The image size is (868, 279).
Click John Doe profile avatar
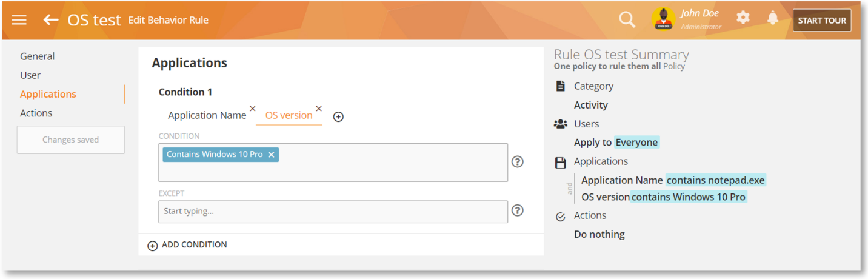[663, 19]
